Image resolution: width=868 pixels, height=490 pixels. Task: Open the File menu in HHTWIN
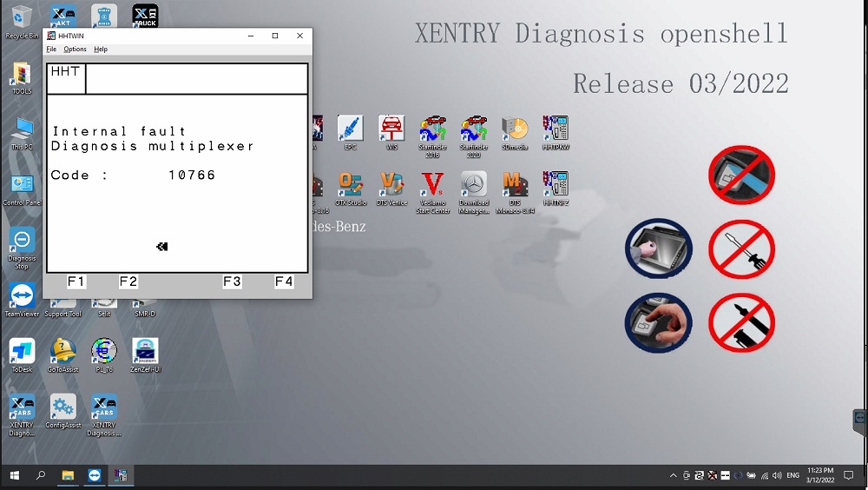(51, 50)
